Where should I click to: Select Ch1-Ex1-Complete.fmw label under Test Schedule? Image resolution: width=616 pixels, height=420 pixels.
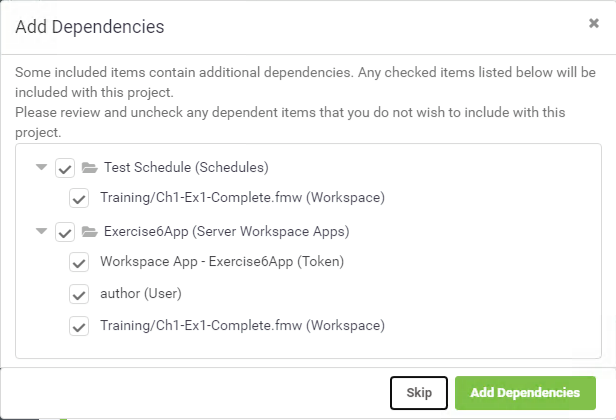pos(242,197)
